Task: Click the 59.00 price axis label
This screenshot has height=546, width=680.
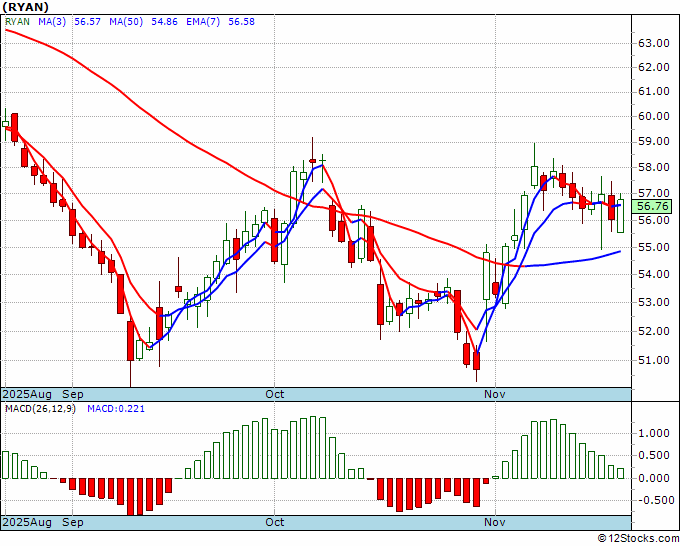Action: pos(654,141)
